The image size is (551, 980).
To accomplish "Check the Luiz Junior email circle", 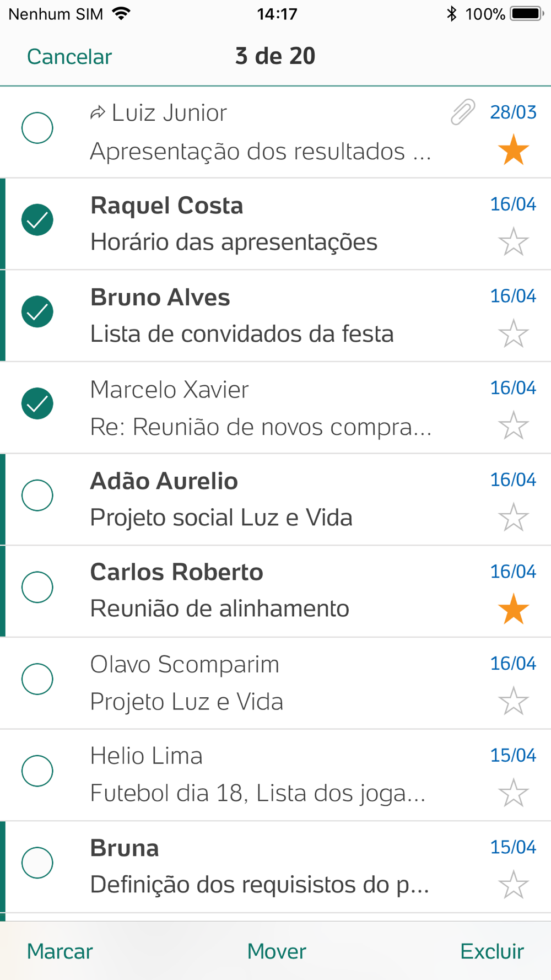I will (x=37, y=128).
